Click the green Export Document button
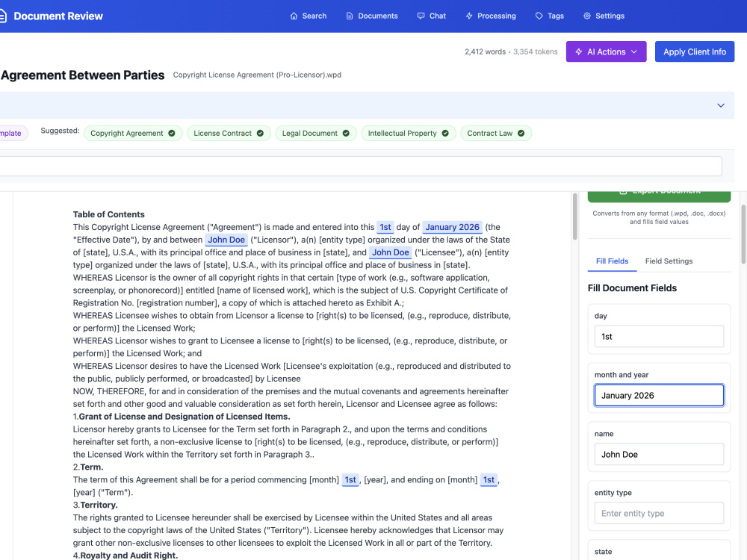 (659, 196)
